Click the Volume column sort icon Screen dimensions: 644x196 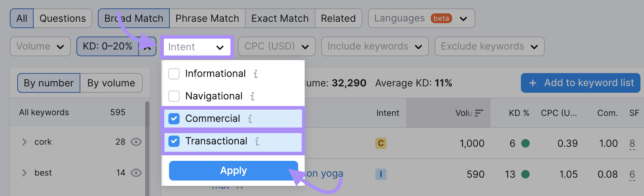tap(479, 113)
